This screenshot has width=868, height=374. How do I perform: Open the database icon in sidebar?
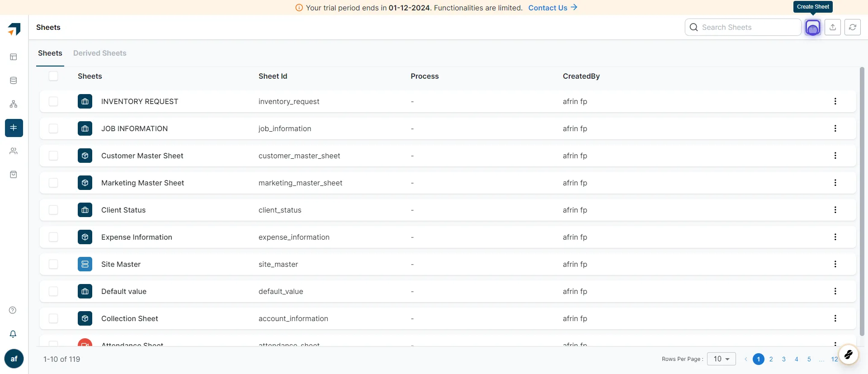tap(14, 80)
